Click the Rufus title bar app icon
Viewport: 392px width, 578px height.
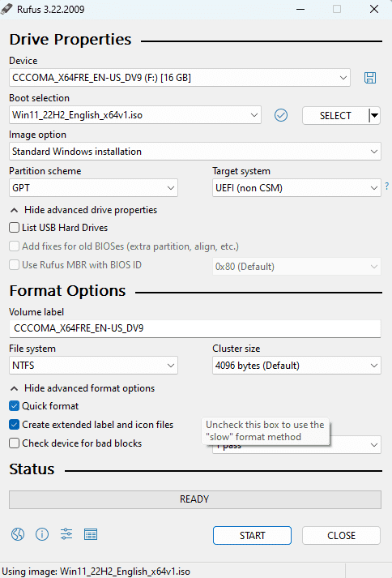click(x=6, y=9)
